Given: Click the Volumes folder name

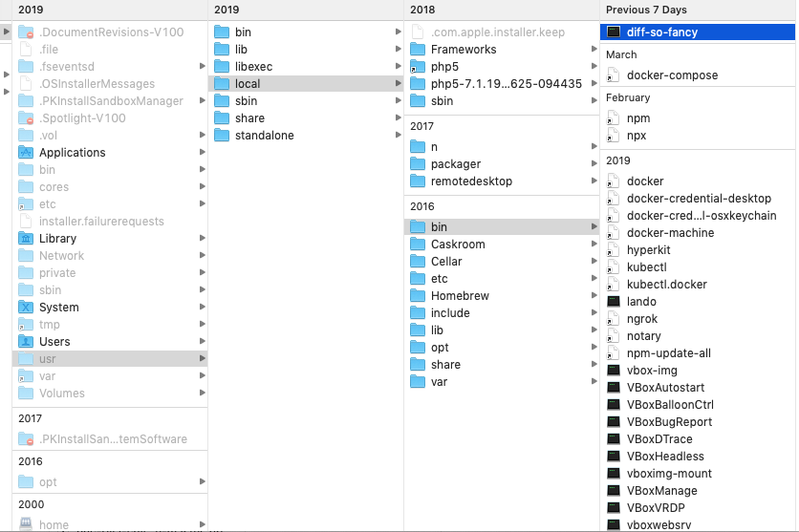Looking at the screenshot, I should point(62,394).
